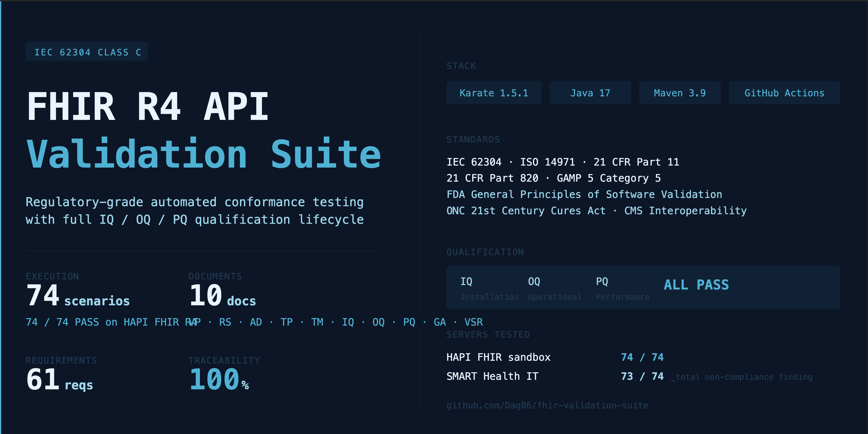Click the Maven 3.9 stack badge
Image resolution: width=868 pixels, height=434 pixels.
tap(680, 93)
